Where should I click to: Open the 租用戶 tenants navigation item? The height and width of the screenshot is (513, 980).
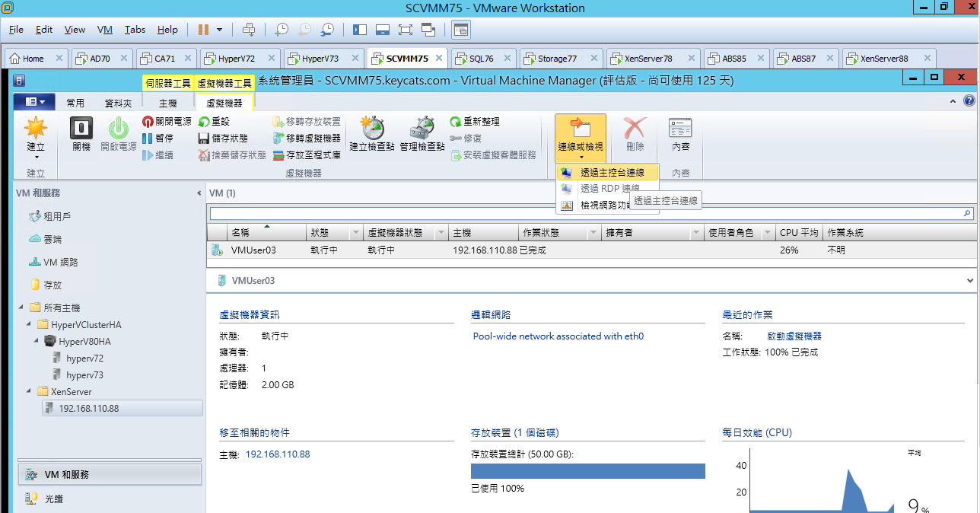click(50, 216)
